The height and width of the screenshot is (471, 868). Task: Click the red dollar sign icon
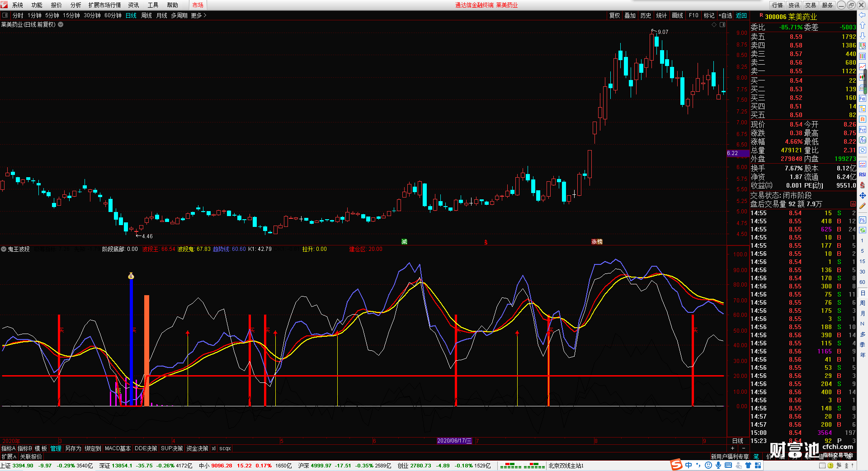pyautogui.click(x=862, y=185)
